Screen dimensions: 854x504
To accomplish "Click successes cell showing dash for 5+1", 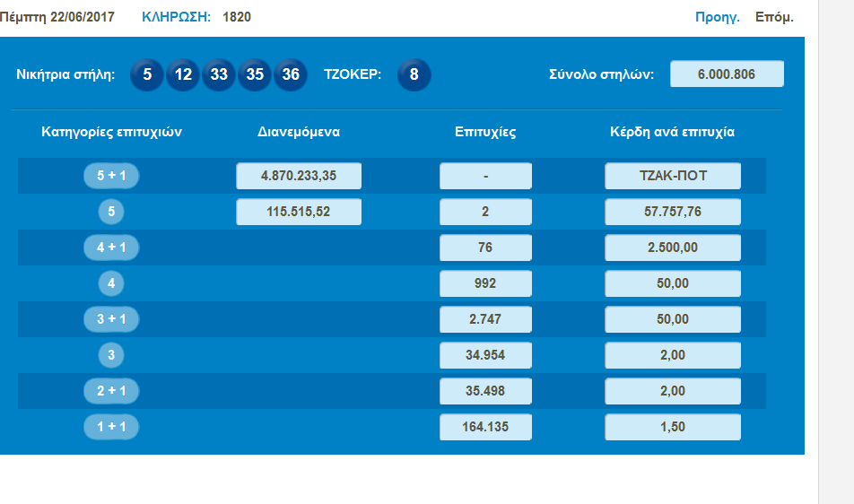I will coord(485,176).
